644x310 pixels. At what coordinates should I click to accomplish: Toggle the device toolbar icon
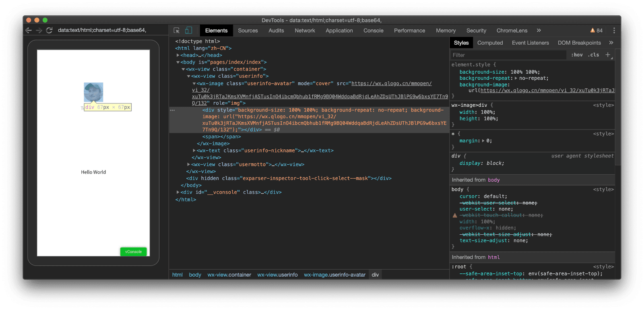point(188,31)
